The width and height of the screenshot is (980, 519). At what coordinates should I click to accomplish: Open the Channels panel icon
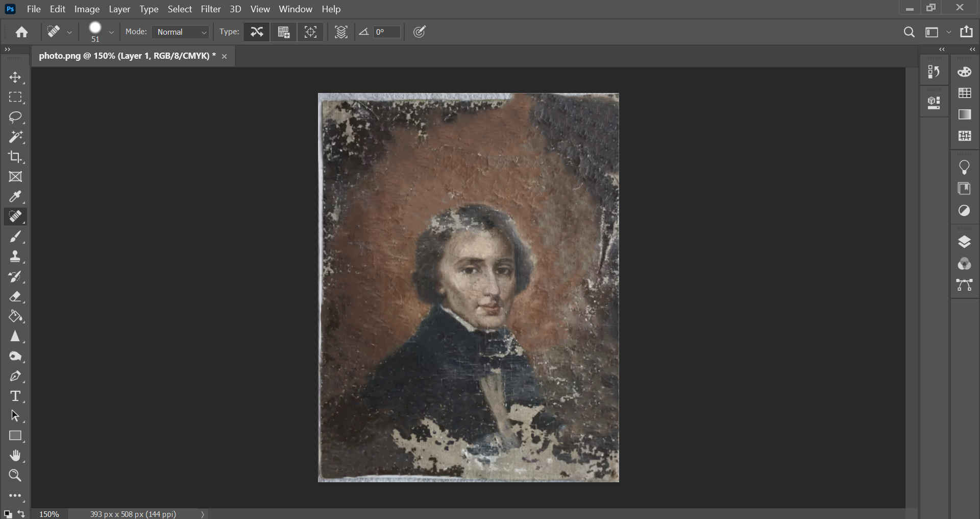click(965, 264)
